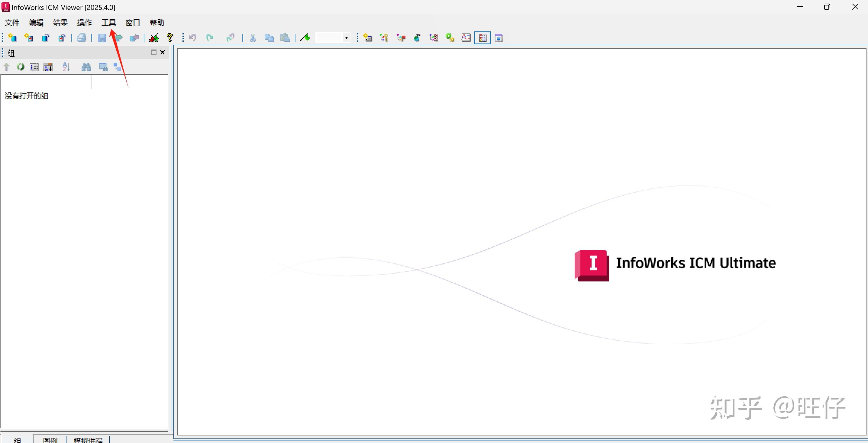The image size is (868, 443).
Task: Open the 文件 menu
Action: click(12, 23)
